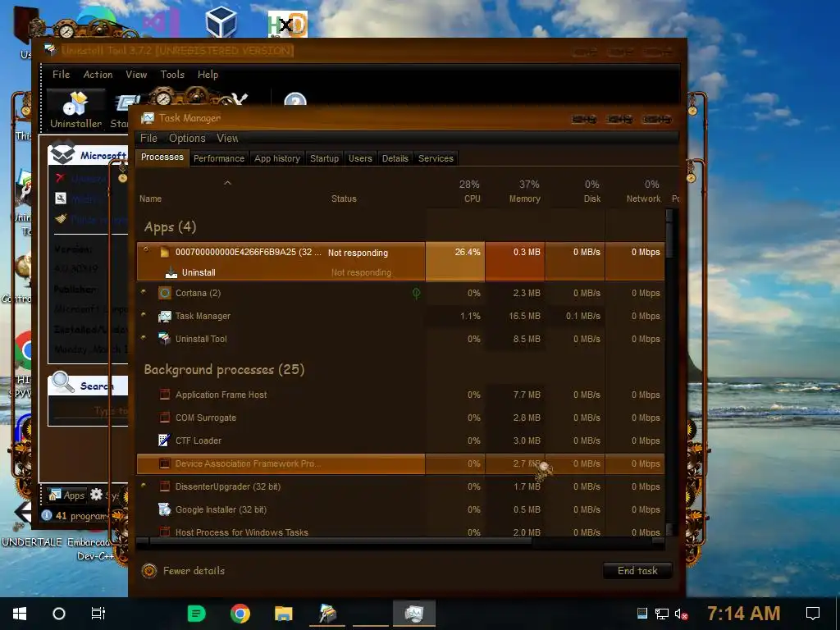840x630 pixels.
Task: Open Uninstall Tool's File menu
Action: pos(61,75)
